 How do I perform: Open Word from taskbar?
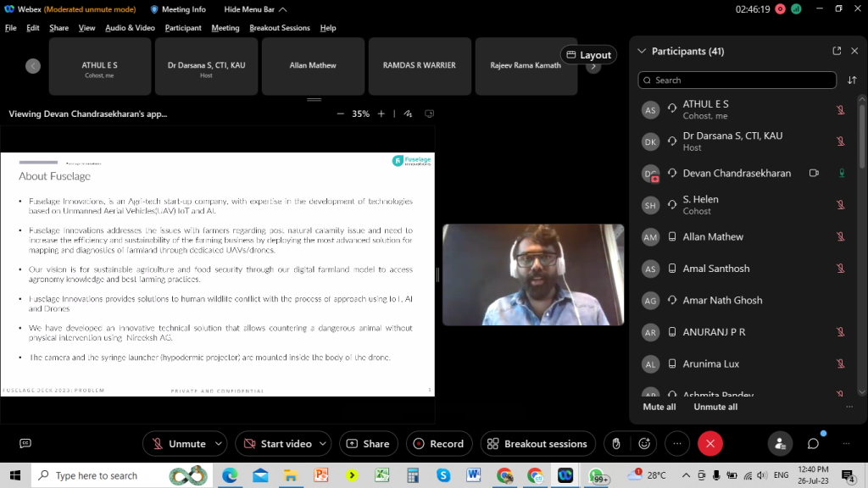tap(473, 475)
